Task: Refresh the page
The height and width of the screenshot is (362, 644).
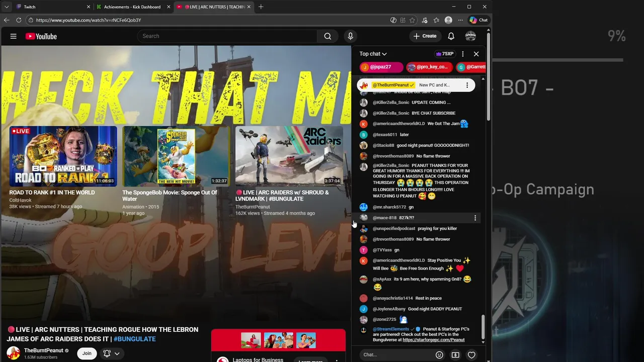Action: pos(19,20)
